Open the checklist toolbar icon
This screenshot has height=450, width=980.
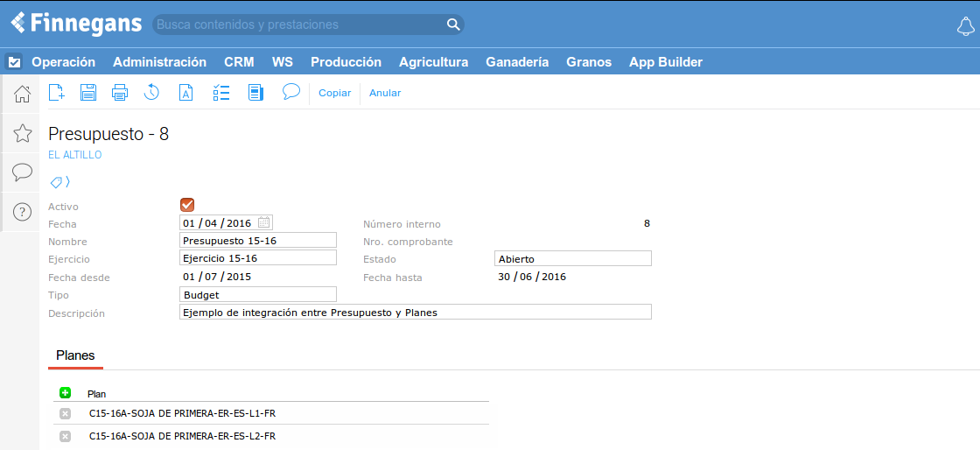pos(221,93)
